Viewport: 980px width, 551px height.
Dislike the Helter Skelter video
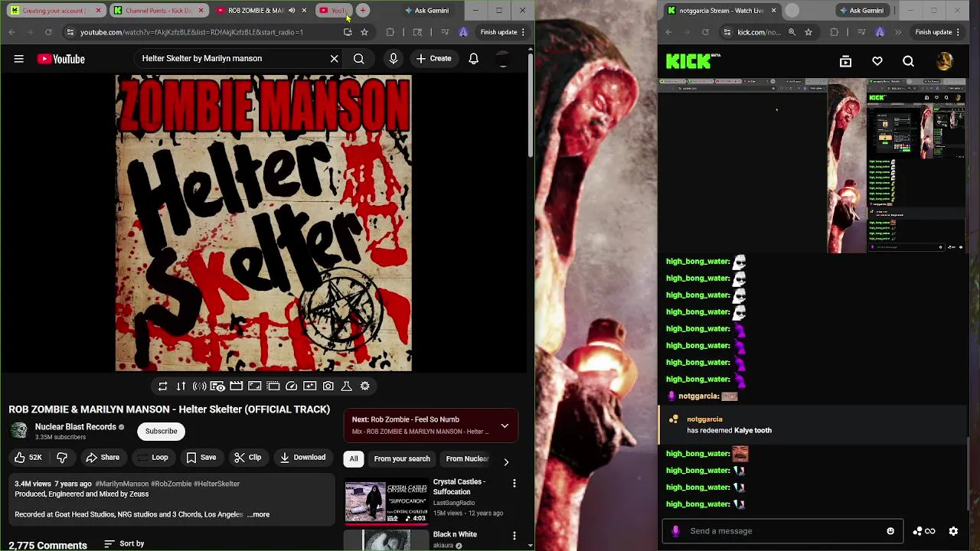click(x=62, y=458)
